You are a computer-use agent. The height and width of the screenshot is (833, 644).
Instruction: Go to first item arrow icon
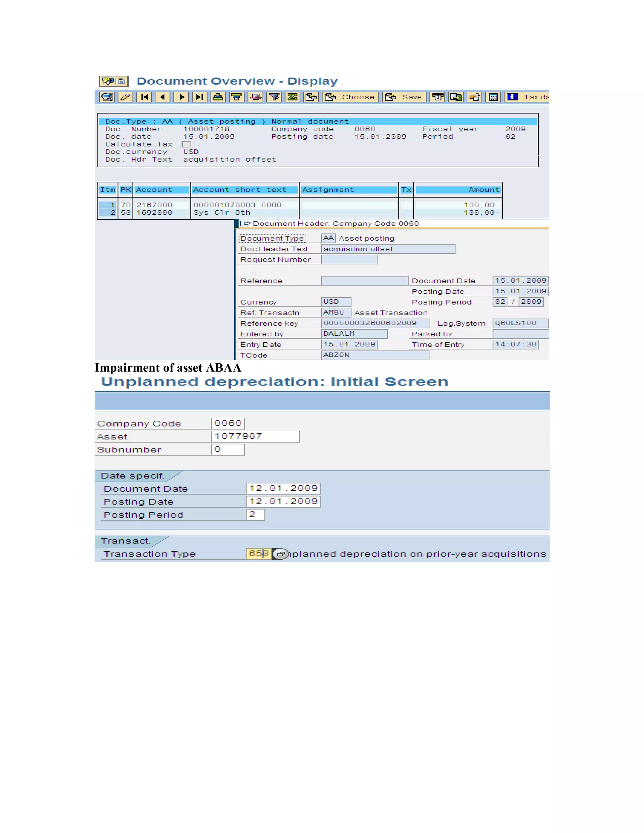pos(144,97)
